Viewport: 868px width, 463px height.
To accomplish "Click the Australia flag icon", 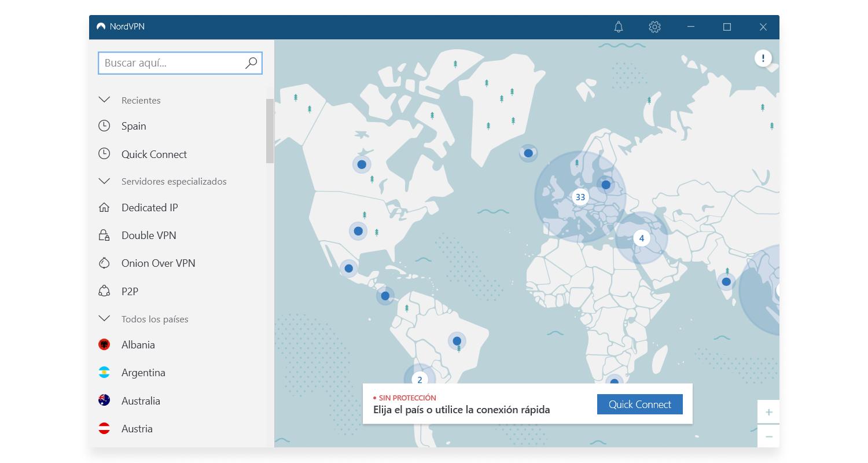I will tap(104, 400).
